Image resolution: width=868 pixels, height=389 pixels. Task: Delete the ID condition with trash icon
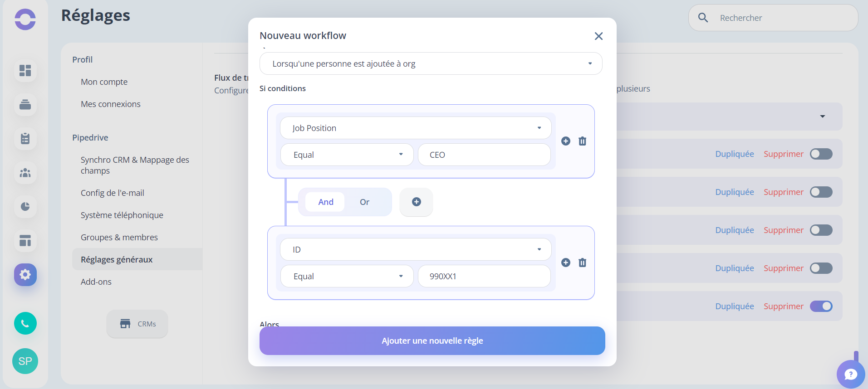click(582, 263)
